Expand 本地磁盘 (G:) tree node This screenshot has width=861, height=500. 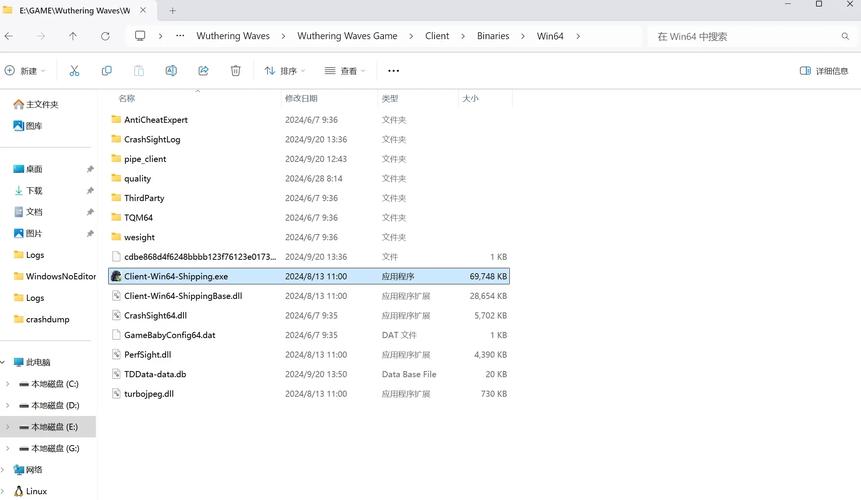(x=8, y=448)
